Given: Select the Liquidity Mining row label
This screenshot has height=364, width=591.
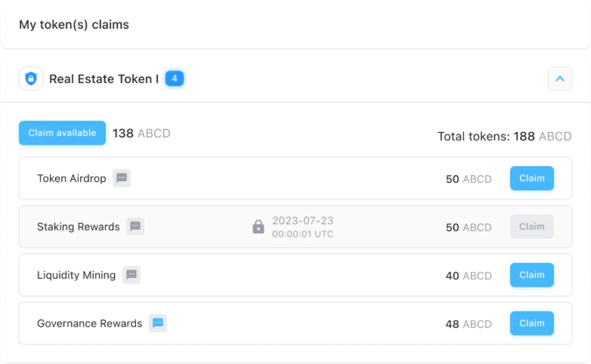Looking at the screenshot, I should [x=76, y=275].
